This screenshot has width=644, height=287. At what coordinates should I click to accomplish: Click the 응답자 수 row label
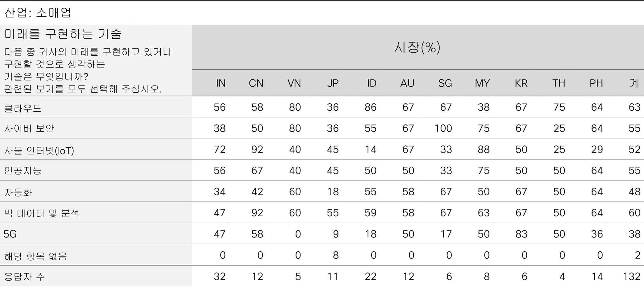pos(24,277)
